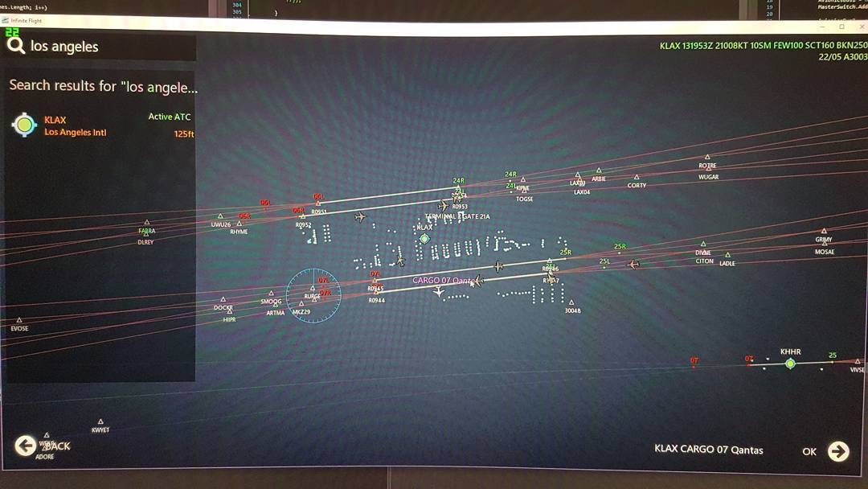The height and width of the screenshot is (489, 868).
Task: Click the purple 'CARGO 07 Qantas' map label
Action: (444, 280)
